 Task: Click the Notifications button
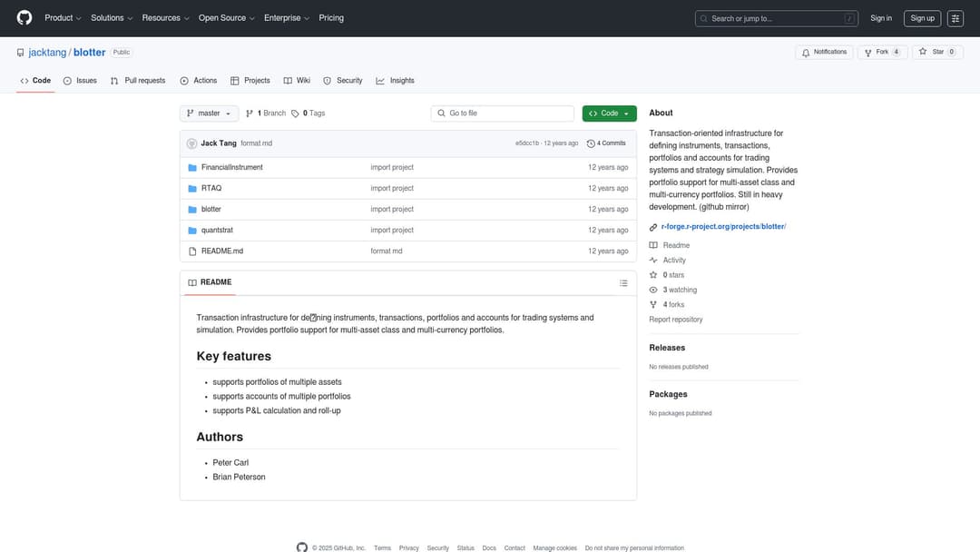coord(824,53)
